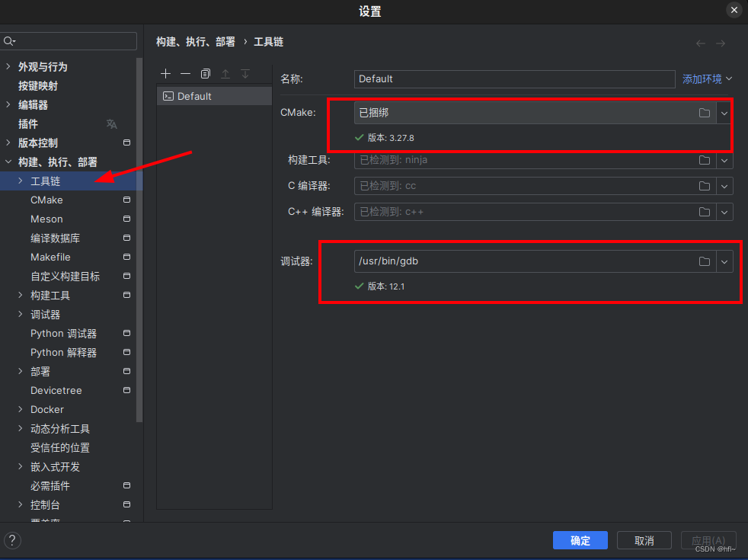Viewport: 748px width, 560px height.
Task: Click the move-up arrow icon above toolchain list
Action: click(225, 73)
